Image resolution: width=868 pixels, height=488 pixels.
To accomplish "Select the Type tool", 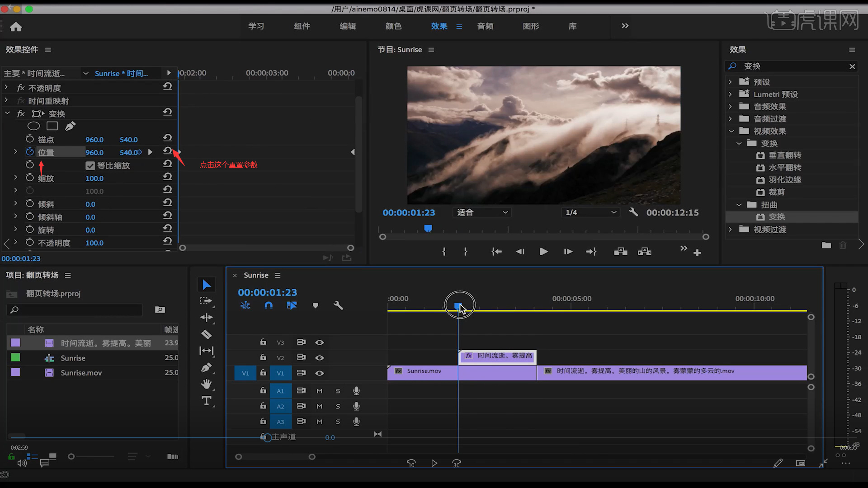I will [x=206, y=401].
